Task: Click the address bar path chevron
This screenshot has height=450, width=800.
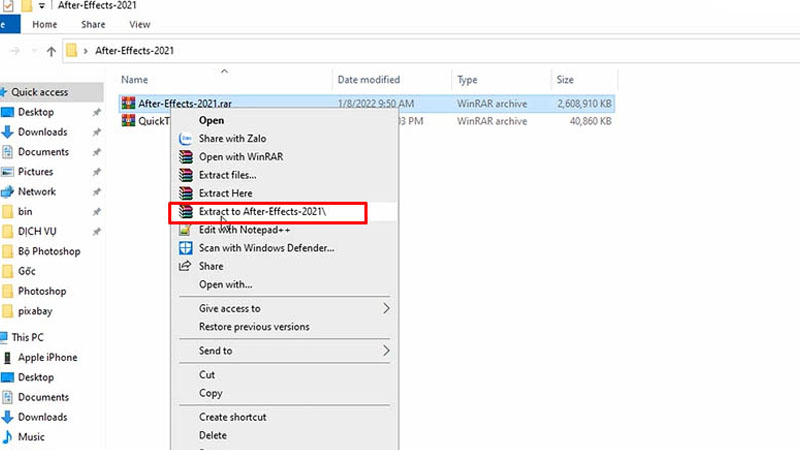Action: pos(86,51)
